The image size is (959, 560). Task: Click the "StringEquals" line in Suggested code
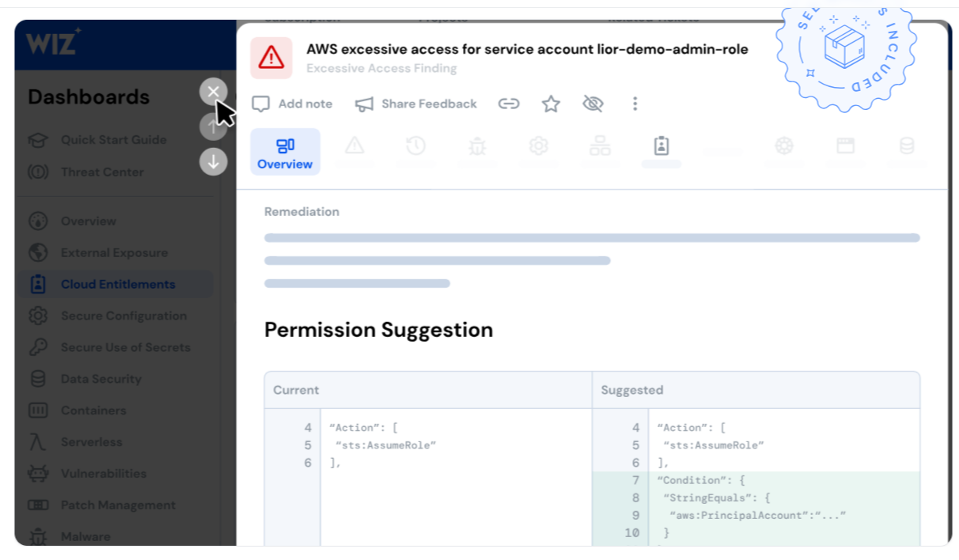tap(716, 498)
